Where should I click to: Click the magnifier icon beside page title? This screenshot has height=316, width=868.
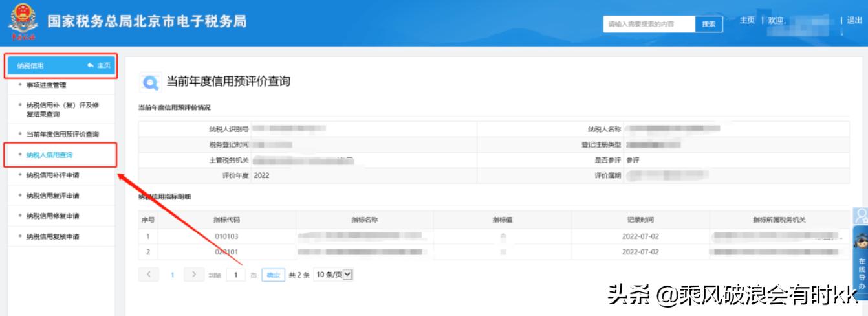(x=150, y=82)
